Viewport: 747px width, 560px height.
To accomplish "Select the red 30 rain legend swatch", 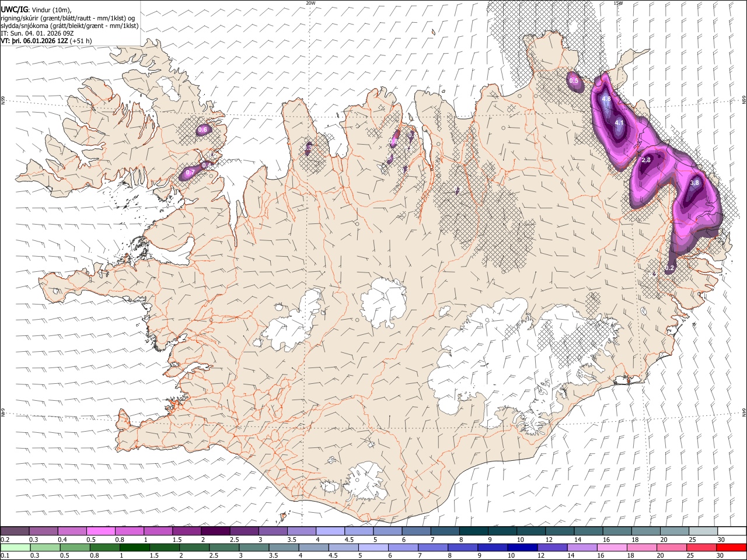I will coord(731,547).
